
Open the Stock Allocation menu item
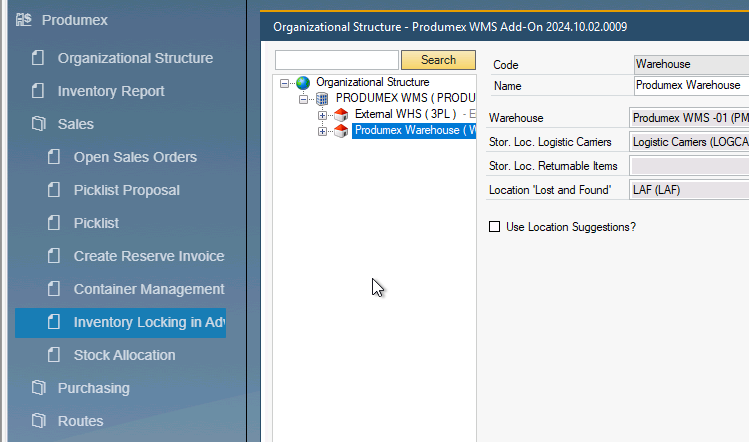pos(124,355)
